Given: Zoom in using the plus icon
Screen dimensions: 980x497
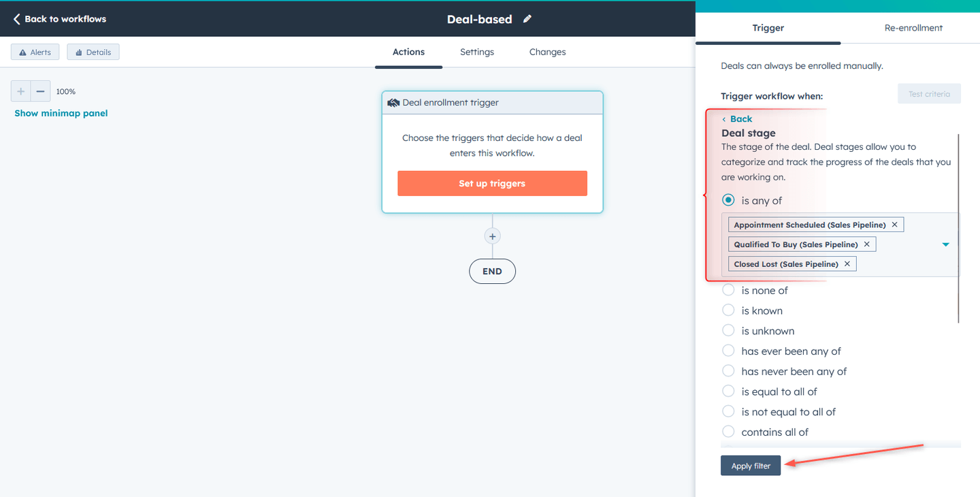Looking at the screenshot, I should (20, 91).
